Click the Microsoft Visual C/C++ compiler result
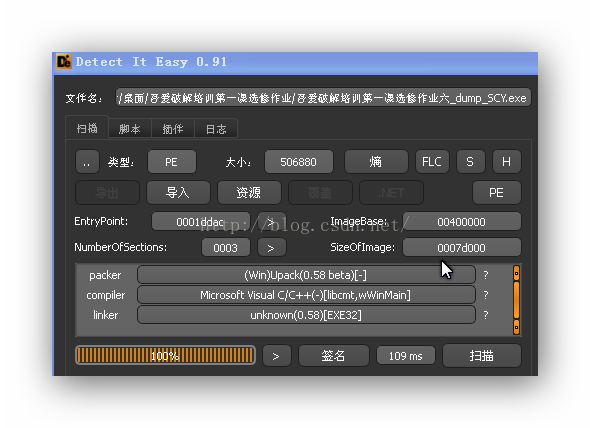Screen dimensions: 590x428 tap(306, 295)
